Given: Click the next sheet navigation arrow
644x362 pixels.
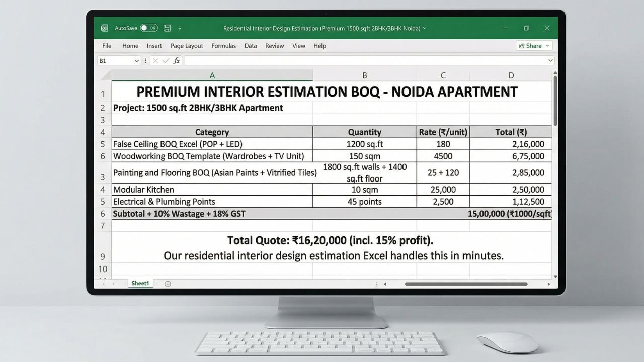Looking at the screenshot, I should tap(113, 284).
